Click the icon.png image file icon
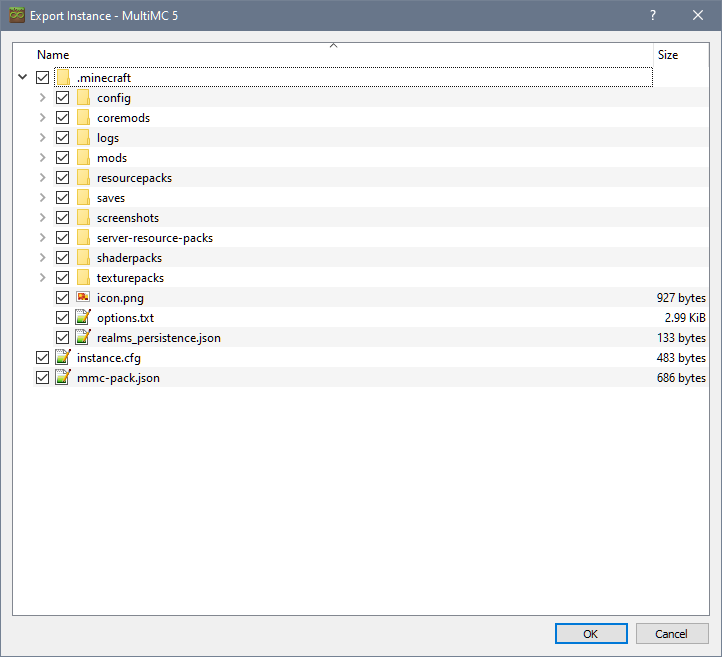This screenshot has width=722, height=657. click(83, 298)
